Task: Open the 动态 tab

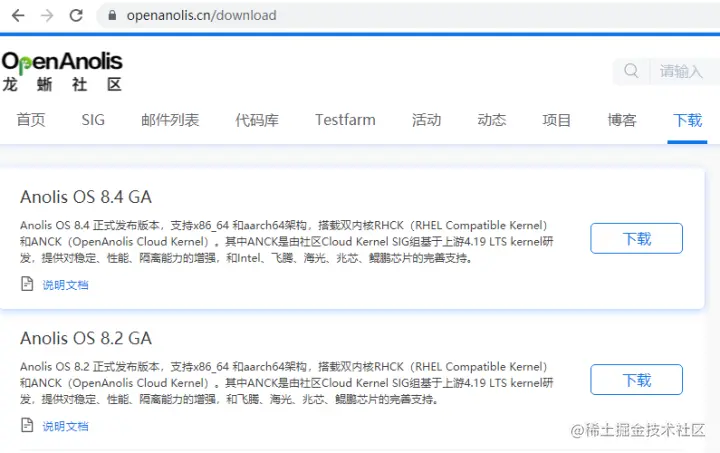Action: pyautogui.click(x=491, y=120)
